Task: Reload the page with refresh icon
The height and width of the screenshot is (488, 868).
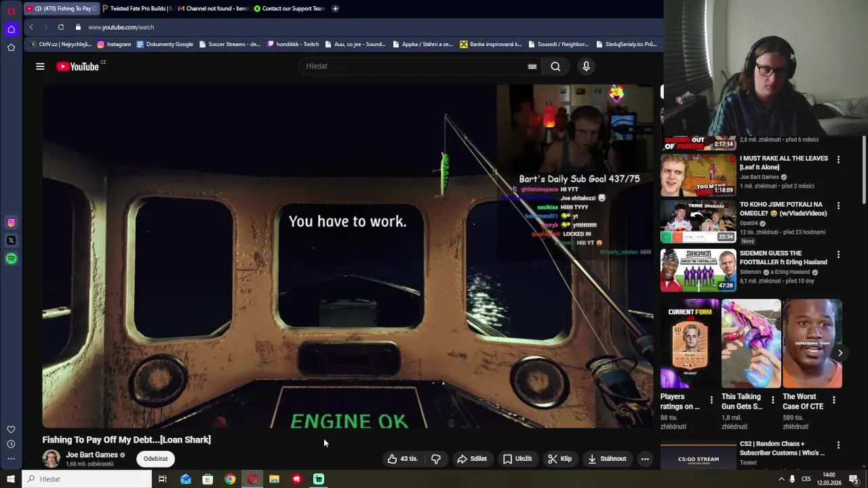Action: pos(61,27)
